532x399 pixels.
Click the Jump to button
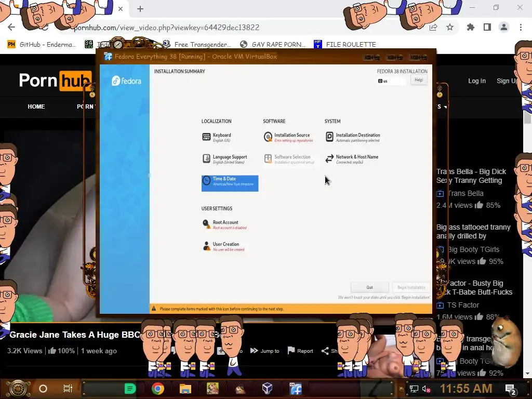[265, 351]
